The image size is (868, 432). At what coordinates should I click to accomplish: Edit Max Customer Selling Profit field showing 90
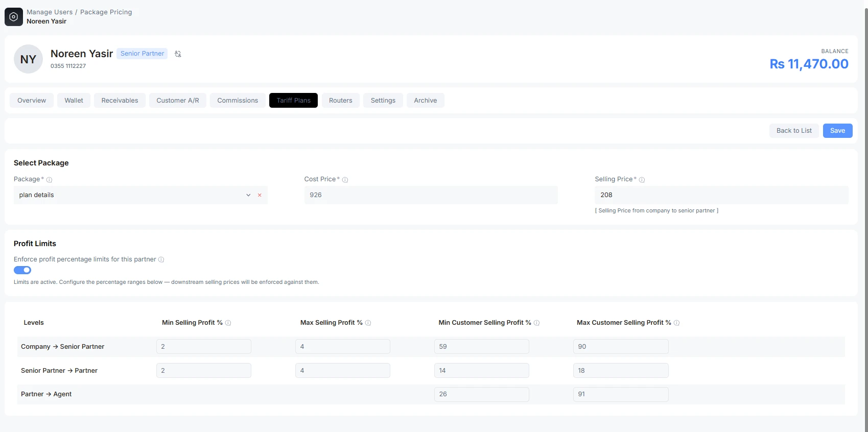tap(621, 347)
